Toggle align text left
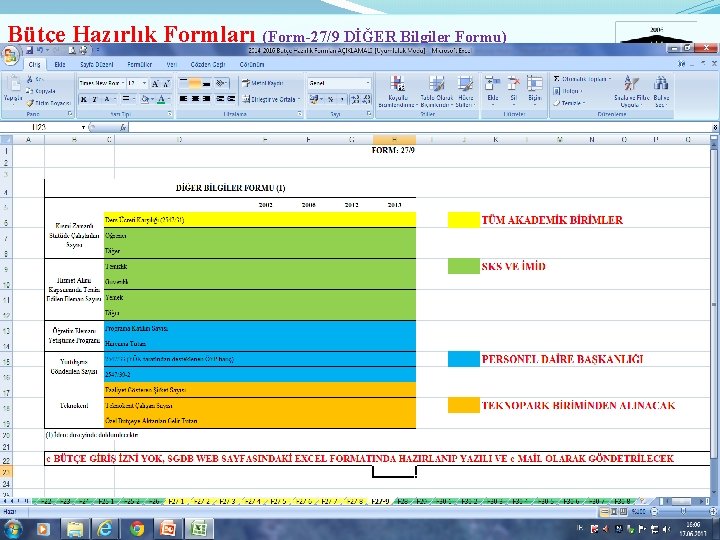Viewport: 720px width, 540px height. 184,99
